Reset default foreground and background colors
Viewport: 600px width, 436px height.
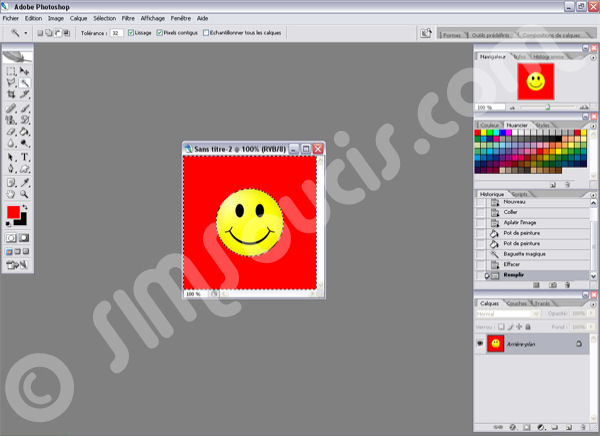click(8, 224)
